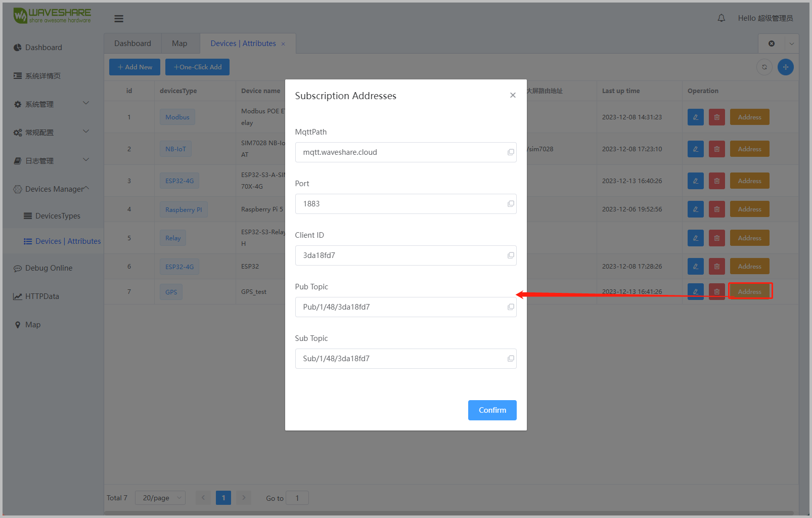Click the One-Click Add button
This screenshot has width=812, height=518.
coord(198,67)
